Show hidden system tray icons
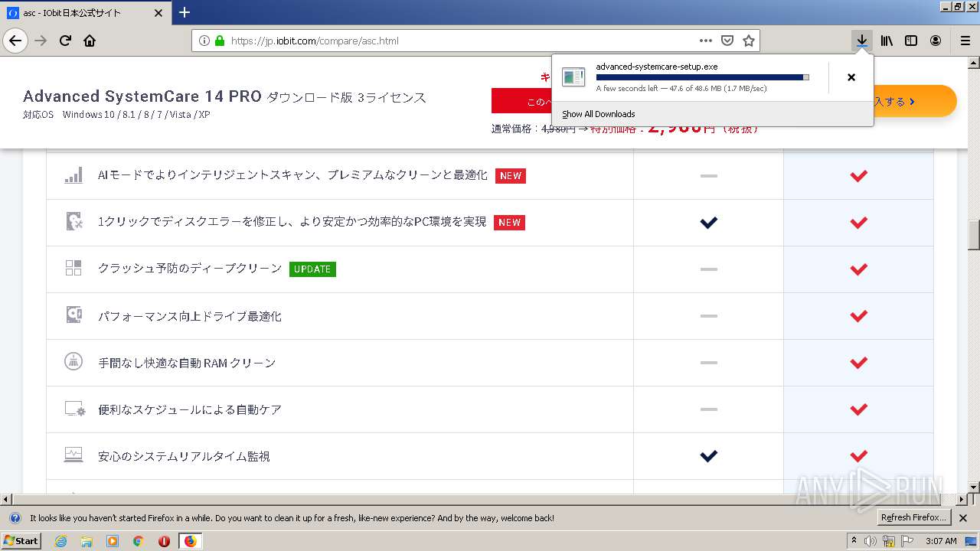 pyautogui.click(x=854, y=541)
